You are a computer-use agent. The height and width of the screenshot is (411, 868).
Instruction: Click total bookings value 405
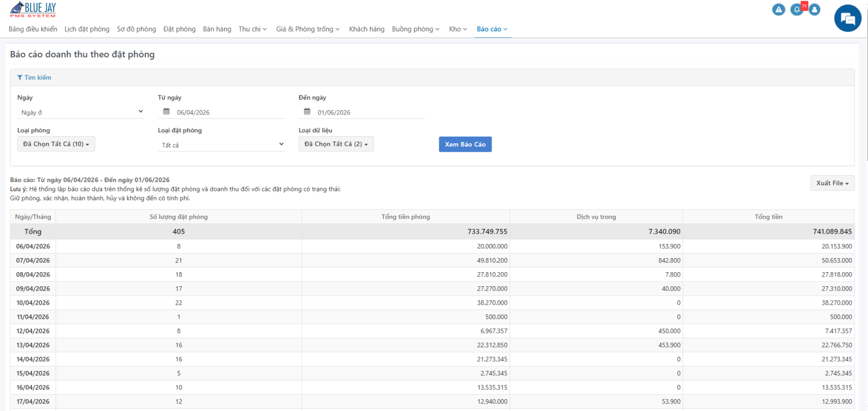coord(178,232)
